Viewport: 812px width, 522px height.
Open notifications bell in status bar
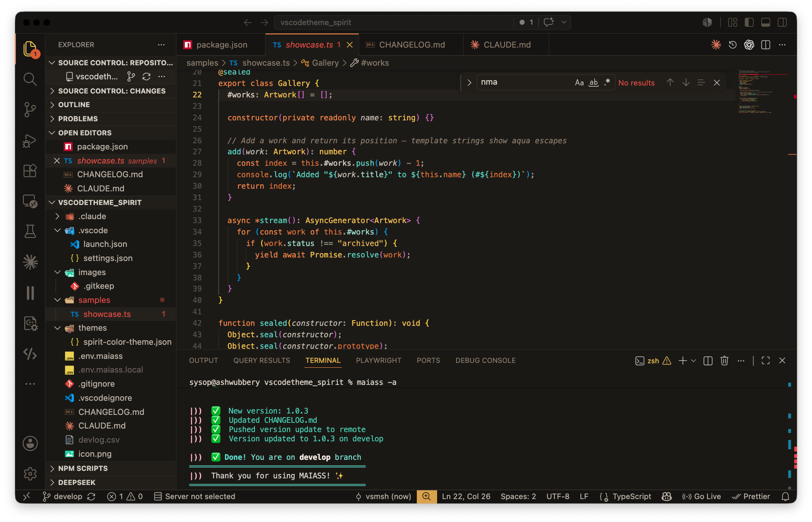click(x=786, y=496)
